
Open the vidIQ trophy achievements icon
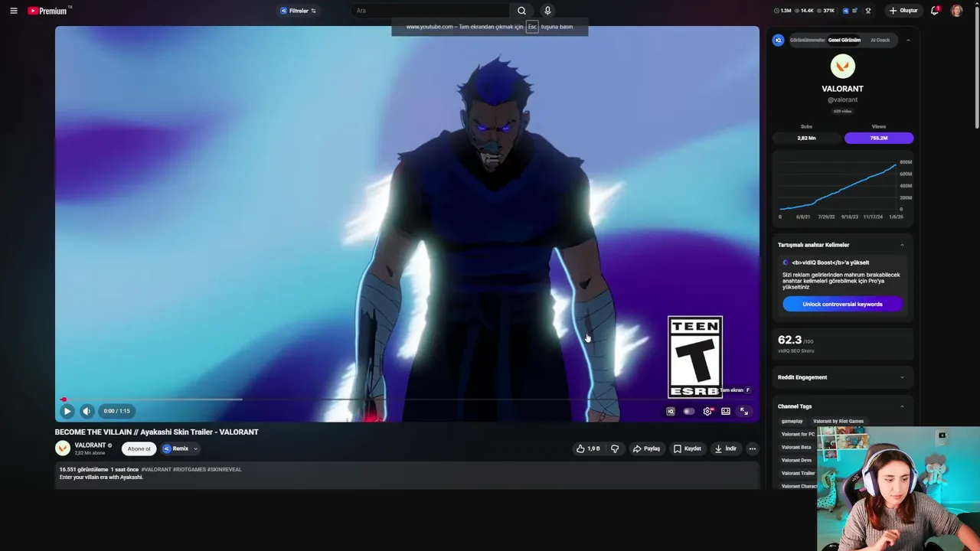(x=868, y=11)
